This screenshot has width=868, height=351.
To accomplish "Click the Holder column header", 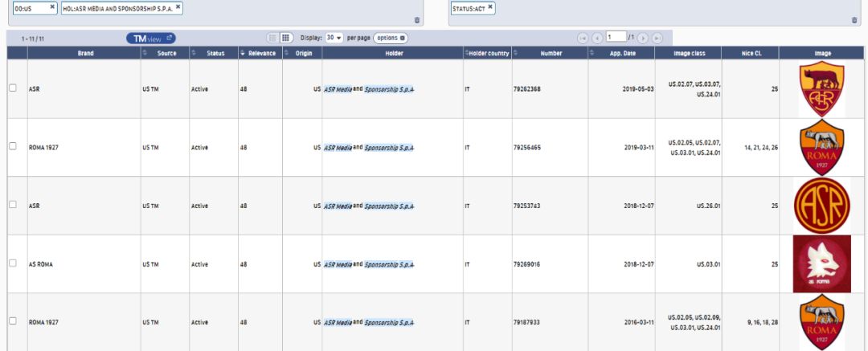I will tap(392, 53).
